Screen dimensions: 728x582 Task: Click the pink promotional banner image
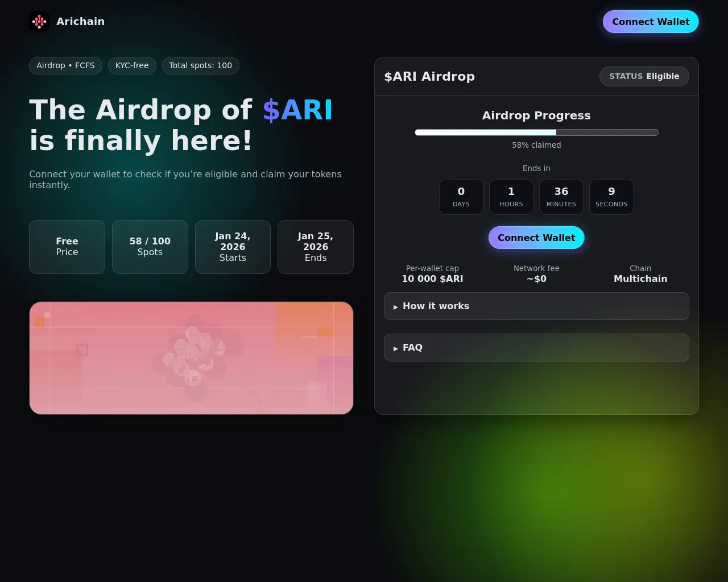[192, 358]
